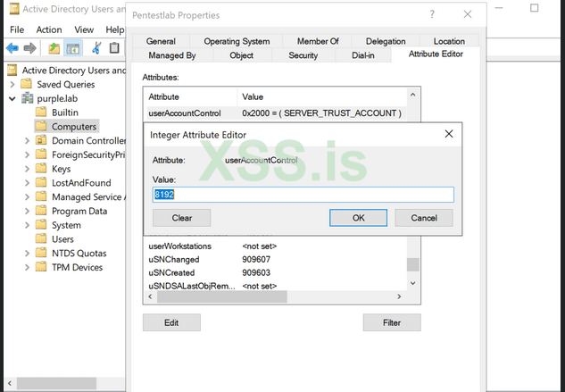Expand the LostAndFound container
This screenshot has width=565, height=392.
point(27,183)
